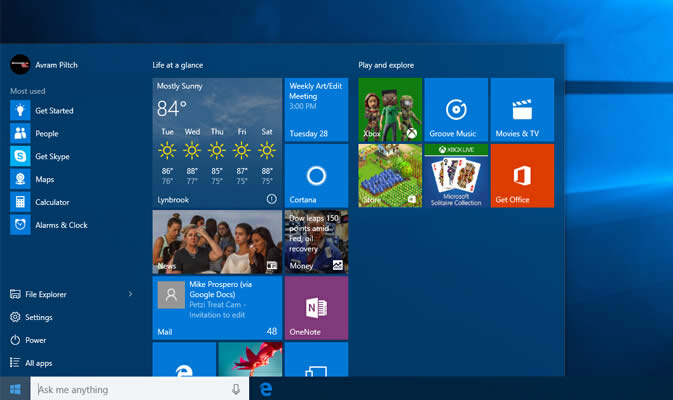673x400 pixels.
Task: Open the Xbox tile
Action: 390,109
